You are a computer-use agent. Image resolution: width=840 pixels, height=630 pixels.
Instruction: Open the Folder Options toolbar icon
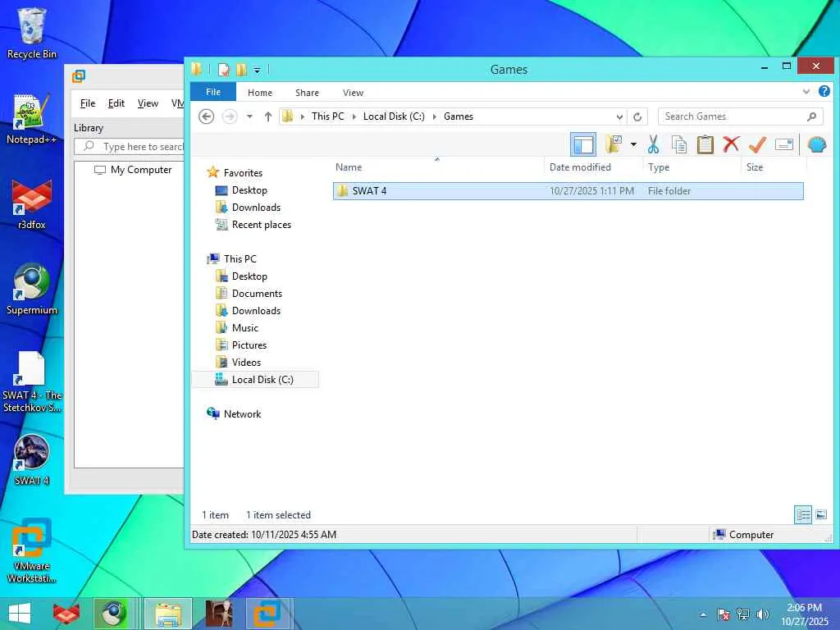point(614,144)
